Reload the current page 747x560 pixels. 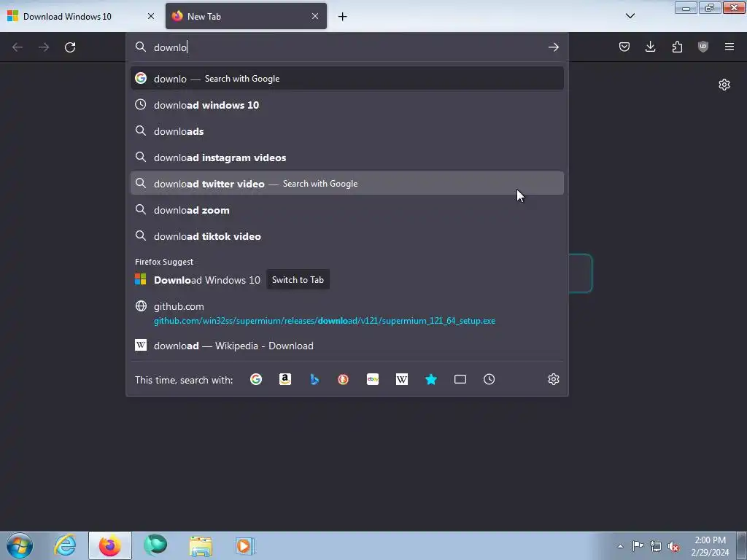tap(70, 47)
